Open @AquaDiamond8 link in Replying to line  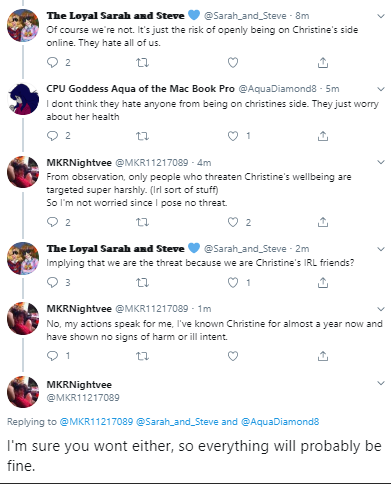(x=280, y=422)
